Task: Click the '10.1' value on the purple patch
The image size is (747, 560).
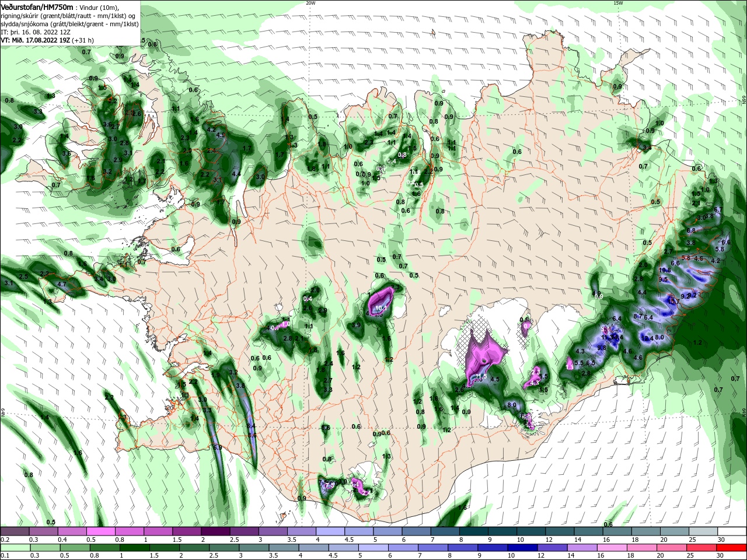Action: [x=382, y=308]
